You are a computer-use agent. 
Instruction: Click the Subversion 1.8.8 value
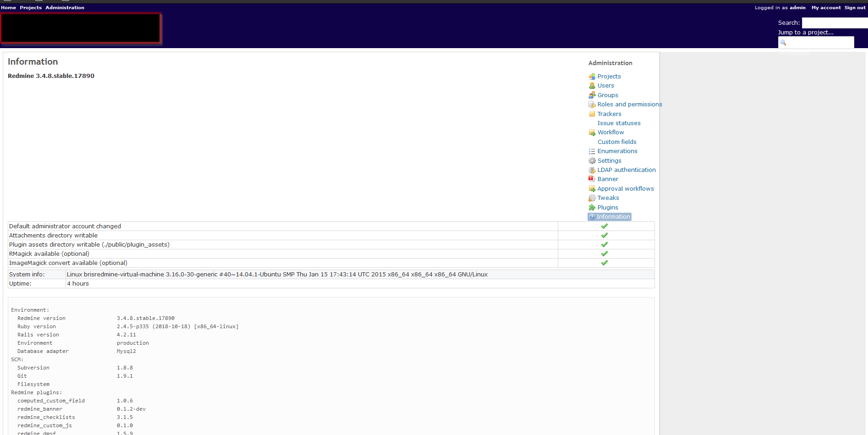pyautogui.click(x=125, y=368)
